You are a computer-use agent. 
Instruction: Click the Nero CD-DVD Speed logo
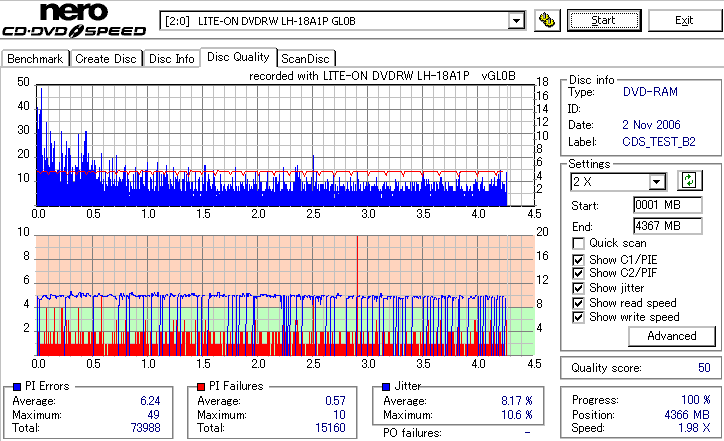click(x=74, y=20)
